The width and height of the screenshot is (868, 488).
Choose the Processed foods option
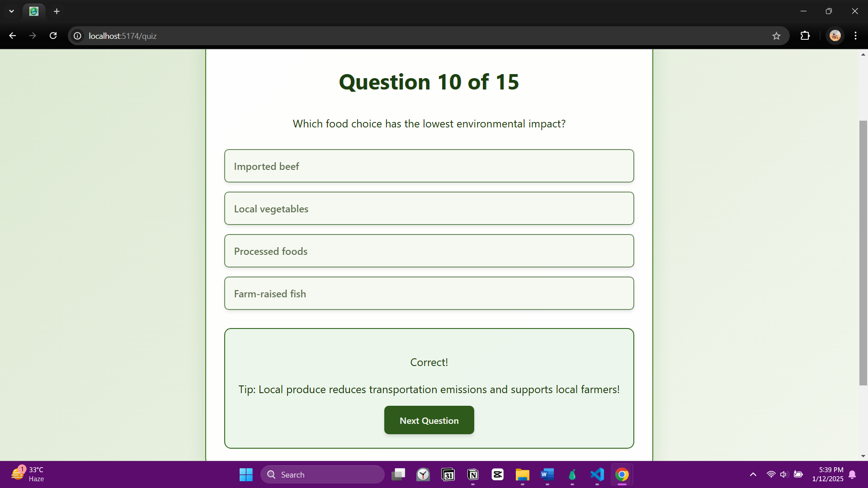pos(429,251)
